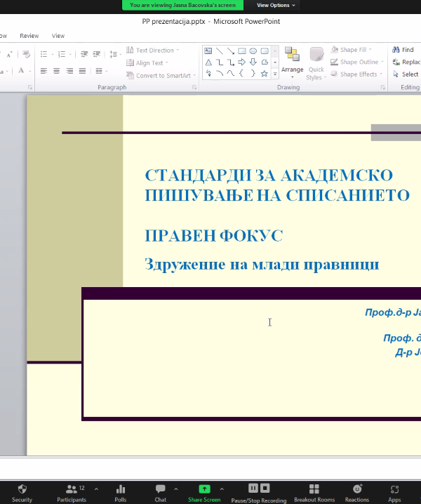Click the Polls icon

click(121, 491)
